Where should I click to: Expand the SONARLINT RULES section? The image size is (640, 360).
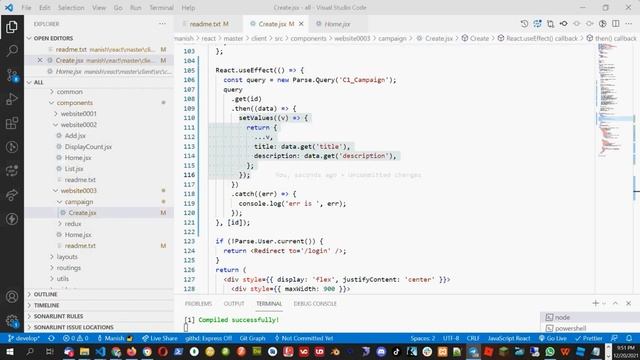tap(58, 316)
